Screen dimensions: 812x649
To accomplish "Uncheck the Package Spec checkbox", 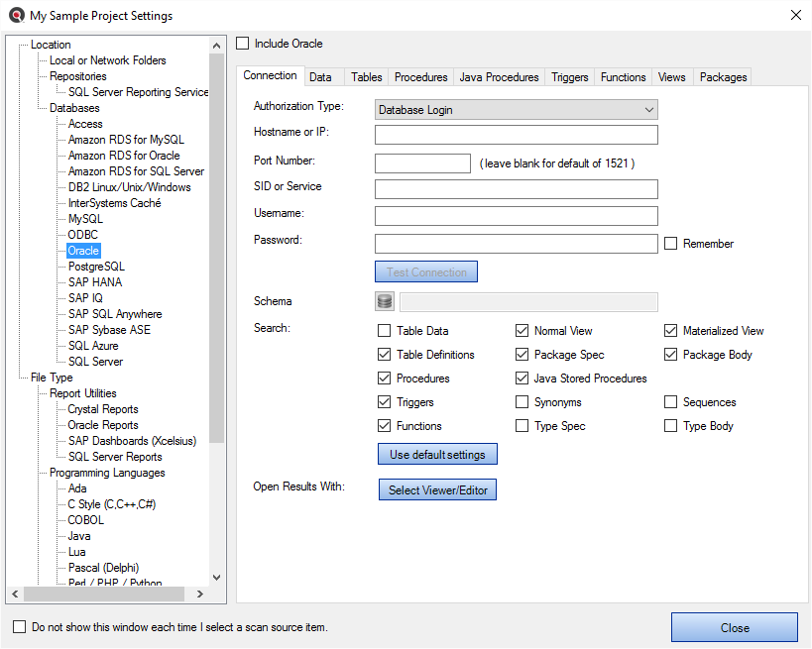I will pyautogui.click(x=522, y=355).
